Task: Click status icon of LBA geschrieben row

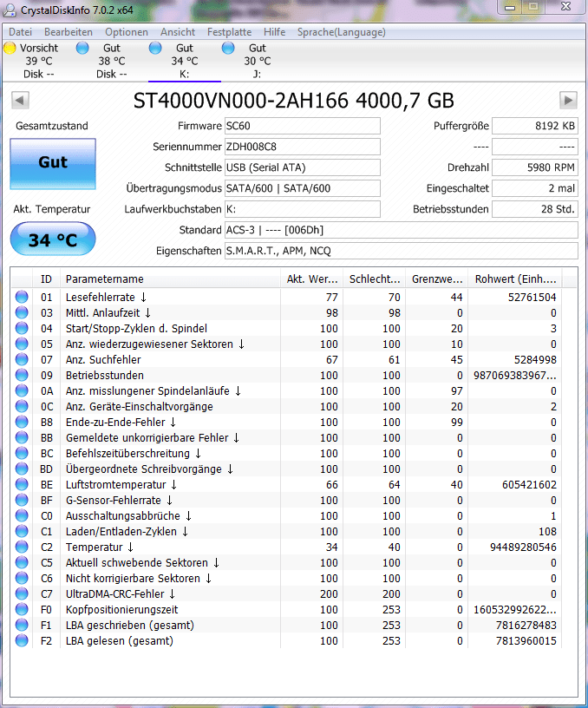Action: coord(22,626)
